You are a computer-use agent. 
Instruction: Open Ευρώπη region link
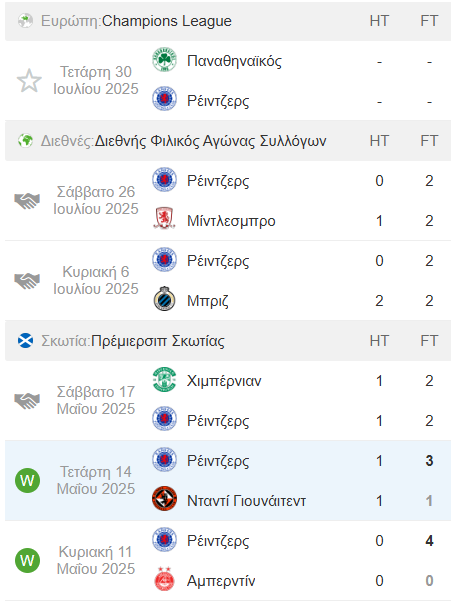pos(71,21)
